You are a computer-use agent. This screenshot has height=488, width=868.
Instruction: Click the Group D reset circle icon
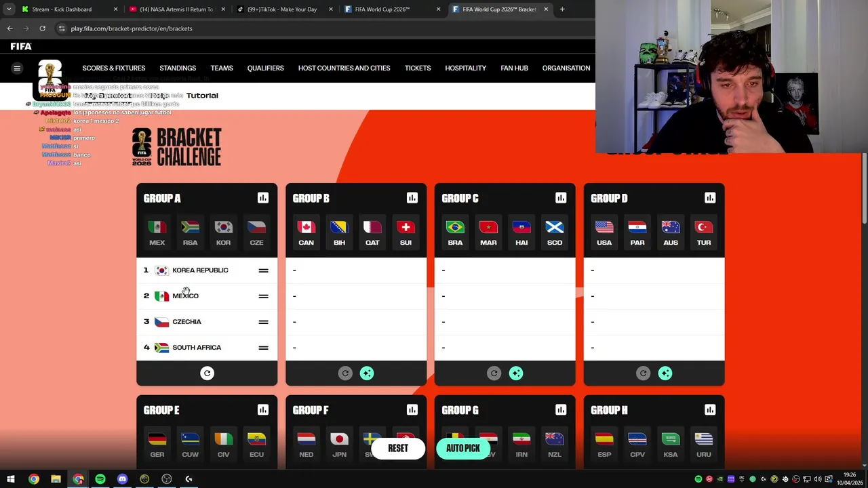pyautogui.click(x=644, y=373)
